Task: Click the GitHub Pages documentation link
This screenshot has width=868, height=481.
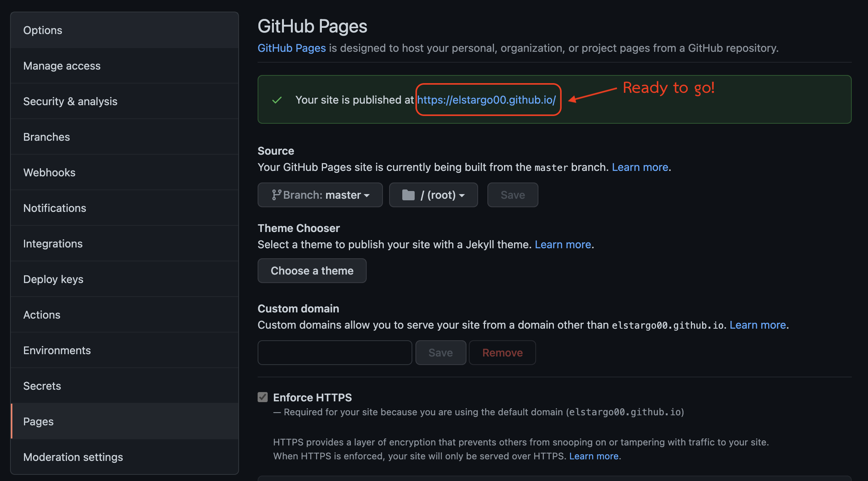Action: tap(292, 48)
